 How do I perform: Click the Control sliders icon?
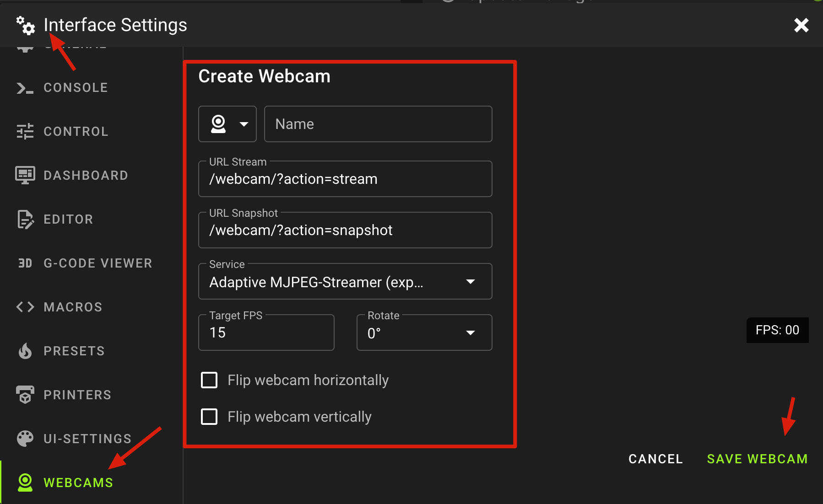pos(25,132)
